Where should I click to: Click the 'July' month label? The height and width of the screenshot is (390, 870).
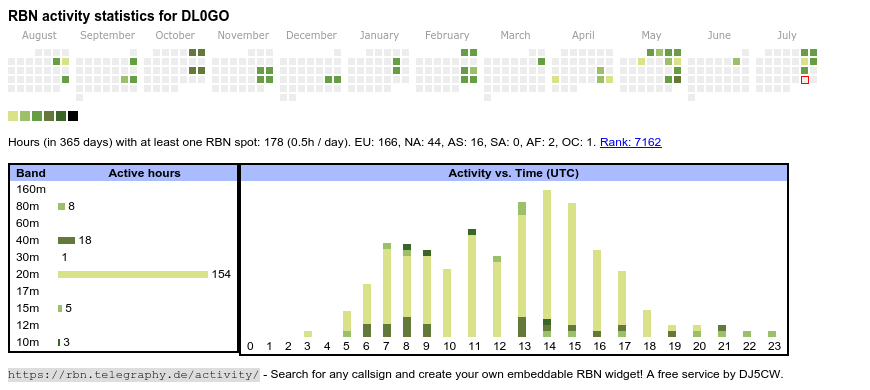787,36
